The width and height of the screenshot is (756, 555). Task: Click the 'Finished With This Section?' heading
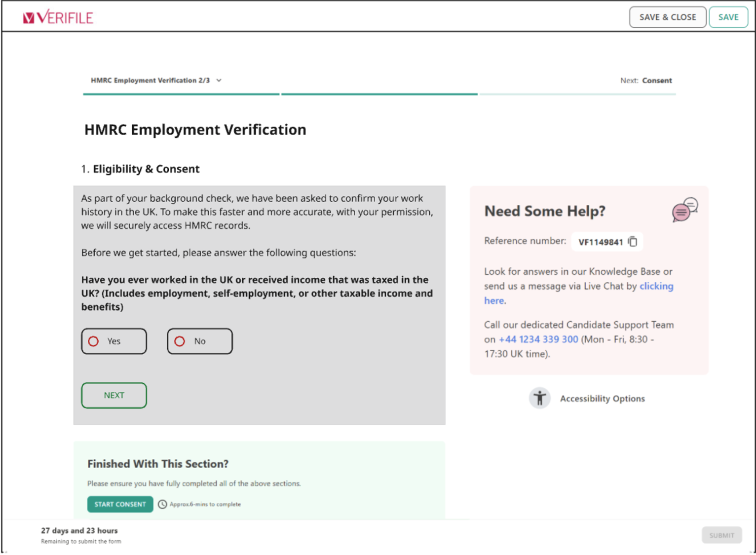[x=158, y=464]
